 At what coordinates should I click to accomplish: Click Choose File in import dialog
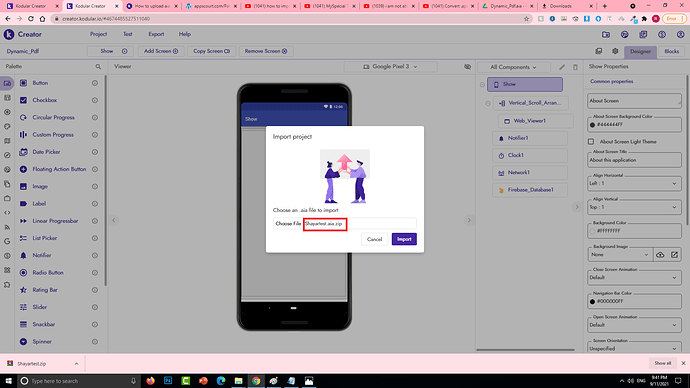pyautogui.click(x=288, y=224)
